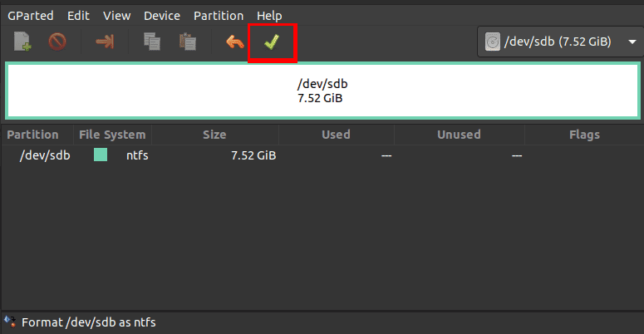The image size is (644, 334).
Task: Click the Size column header
Action: pos(214,135)
